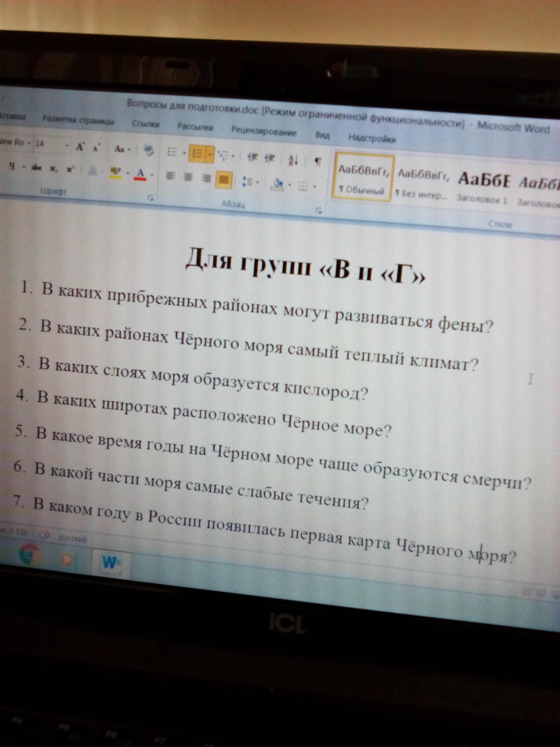Toggle justified paragraph alignment
Viewport: 560px width, 747px height.
tap(224, 180)
